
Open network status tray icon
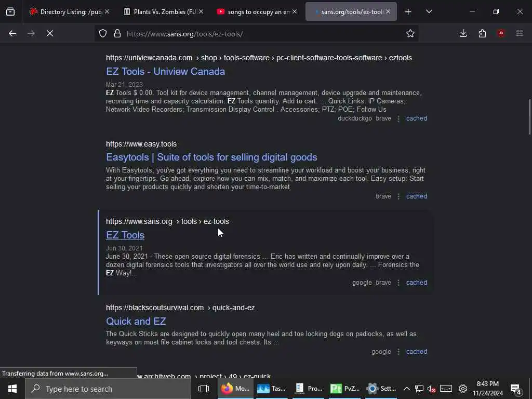(x=419, y=389)
